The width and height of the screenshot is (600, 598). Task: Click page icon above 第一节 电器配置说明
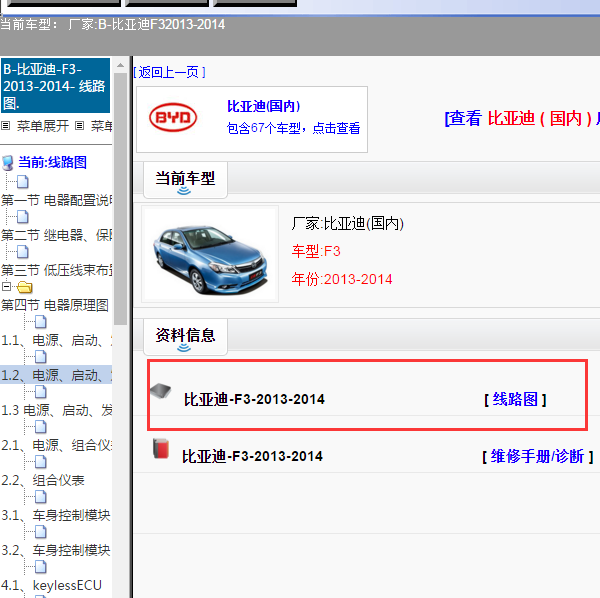pos(23,182)
